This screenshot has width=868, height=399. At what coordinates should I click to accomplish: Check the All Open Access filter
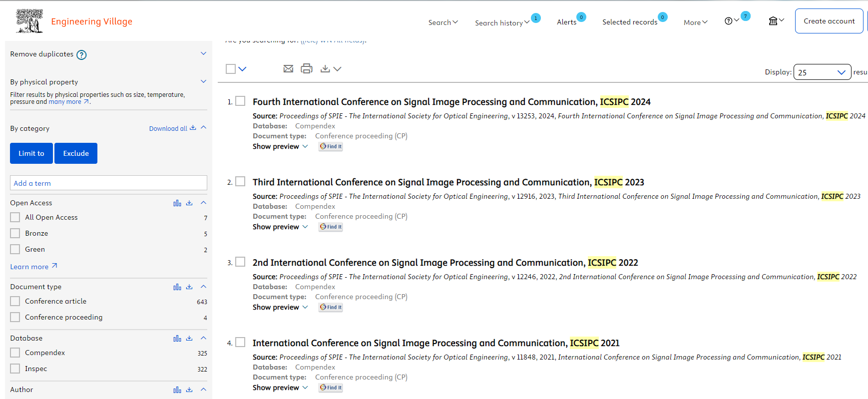pos(15,217)
